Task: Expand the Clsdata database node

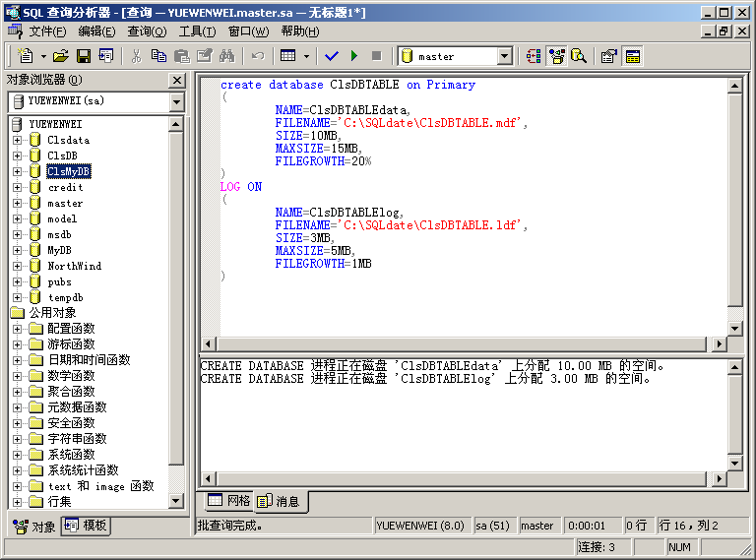Action: (x=18, y=140)
